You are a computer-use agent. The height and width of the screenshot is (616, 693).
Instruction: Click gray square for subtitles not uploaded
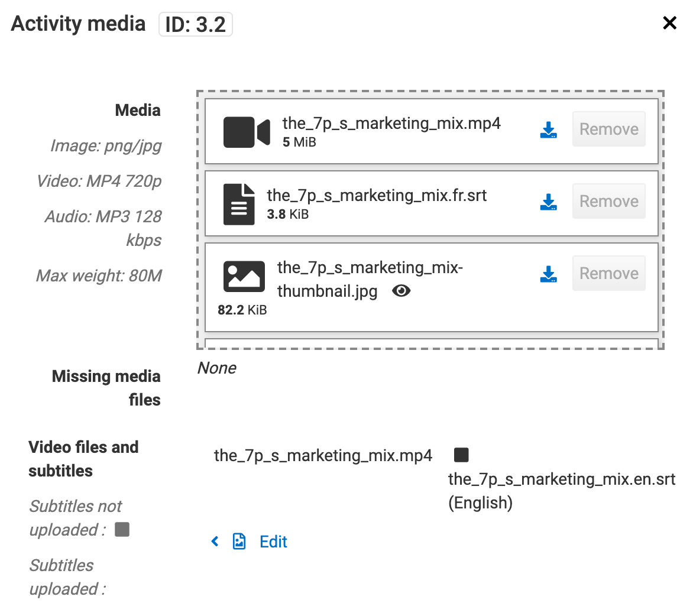point(122,529)
